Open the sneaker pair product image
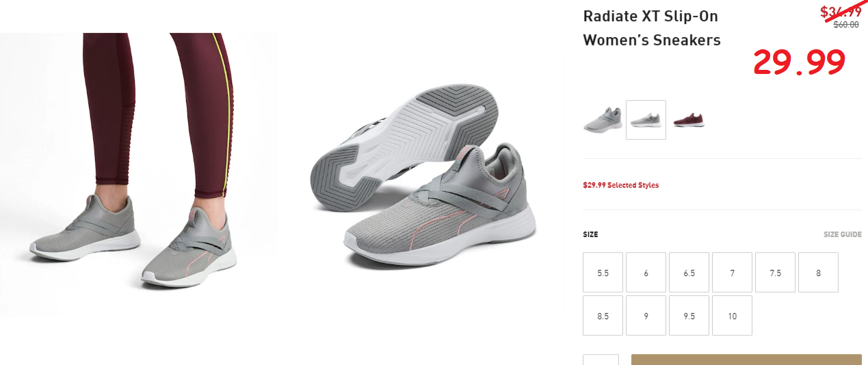 pyautogui.click(x=422, y=174)
